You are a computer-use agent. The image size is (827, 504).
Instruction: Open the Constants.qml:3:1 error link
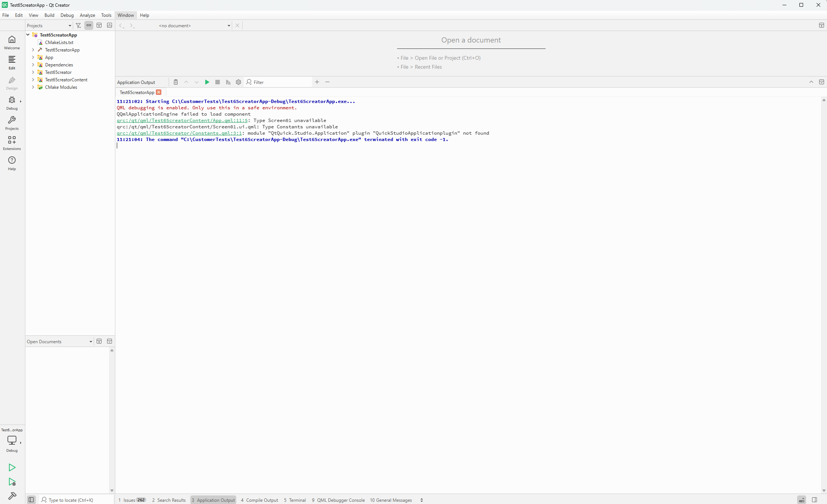click(x=179, y=133)
